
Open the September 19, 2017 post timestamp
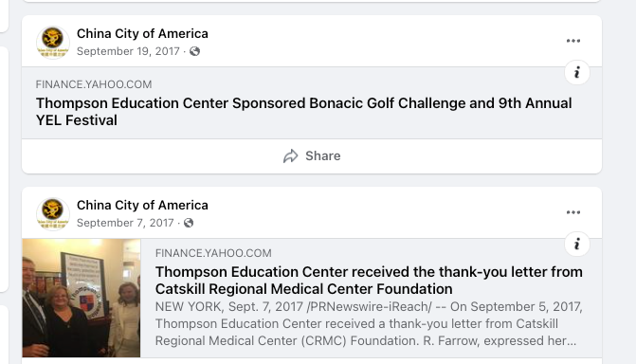128,51
